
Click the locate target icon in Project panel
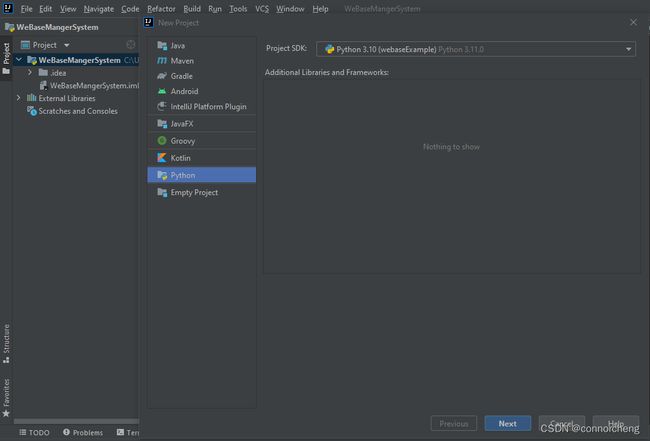[x=131, y=45]
